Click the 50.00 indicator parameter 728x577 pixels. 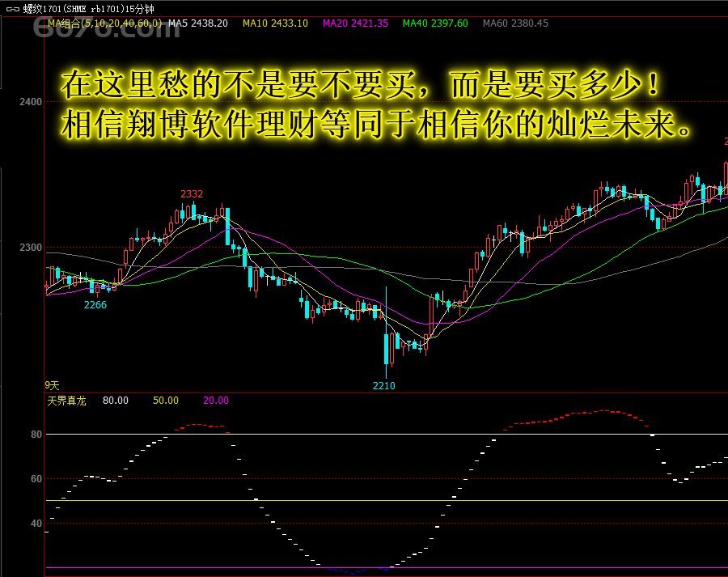166,401
